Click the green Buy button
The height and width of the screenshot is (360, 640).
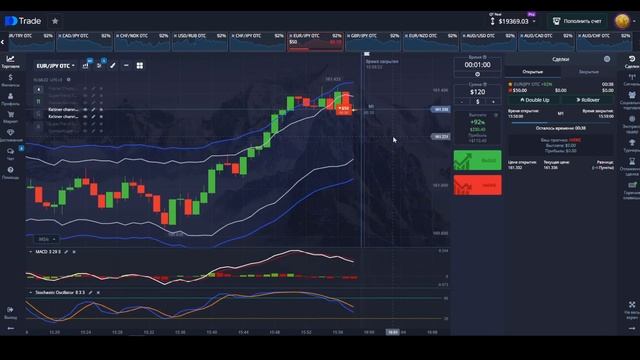(478, 160)
